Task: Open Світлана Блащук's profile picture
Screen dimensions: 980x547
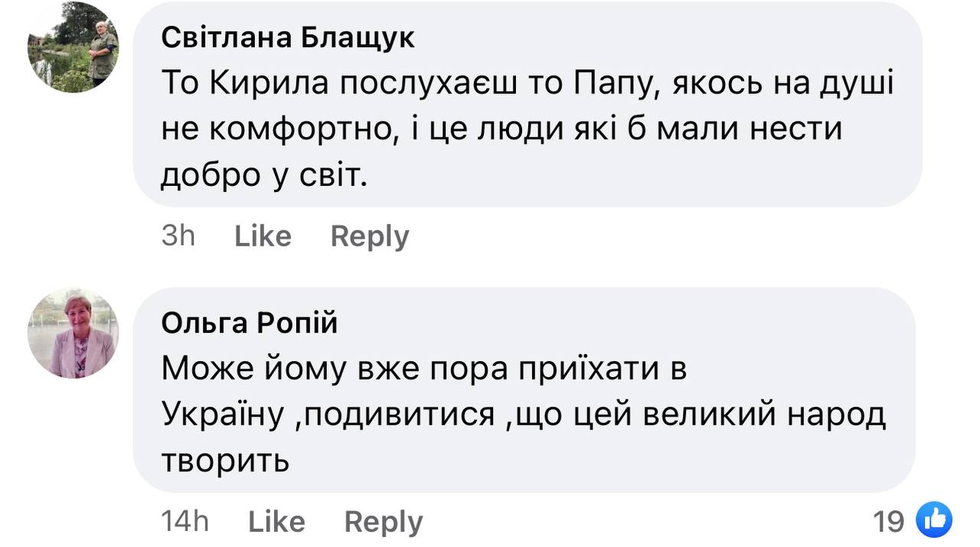Action: (x=73, y=47)
